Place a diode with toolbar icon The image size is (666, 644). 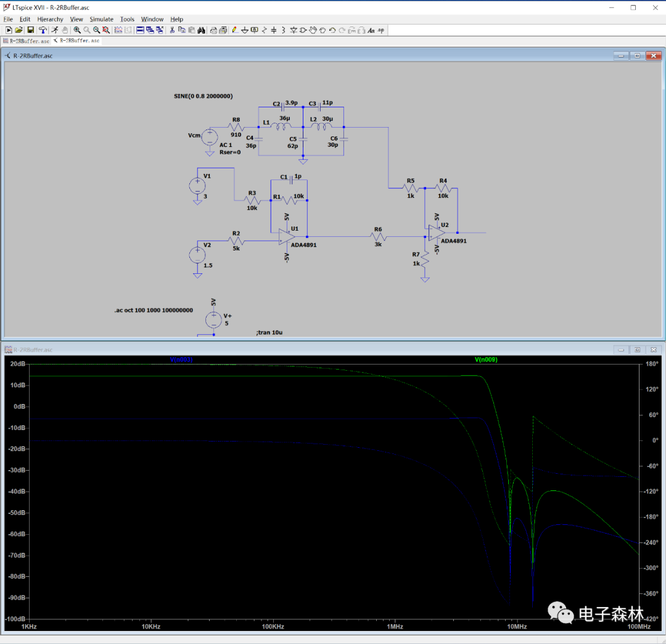click(x=294, y=30)
